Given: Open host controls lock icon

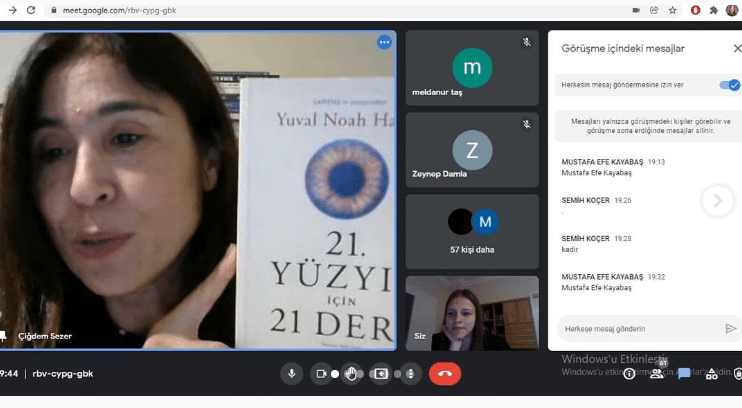Looking at the screenshot, I should 738,374.
